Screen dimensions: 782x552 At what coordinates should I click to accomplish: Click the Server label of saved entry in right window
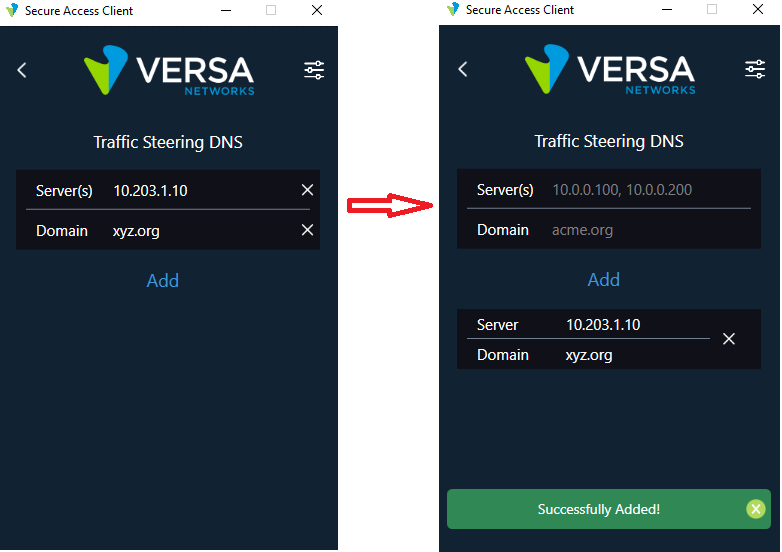click(x=497, y=325)
